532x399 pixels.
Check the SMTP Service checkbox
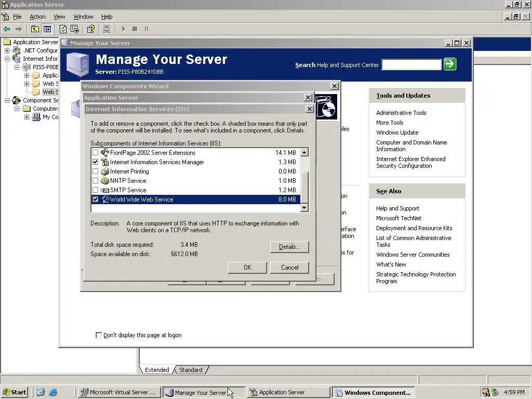click(x=96, y=190)
